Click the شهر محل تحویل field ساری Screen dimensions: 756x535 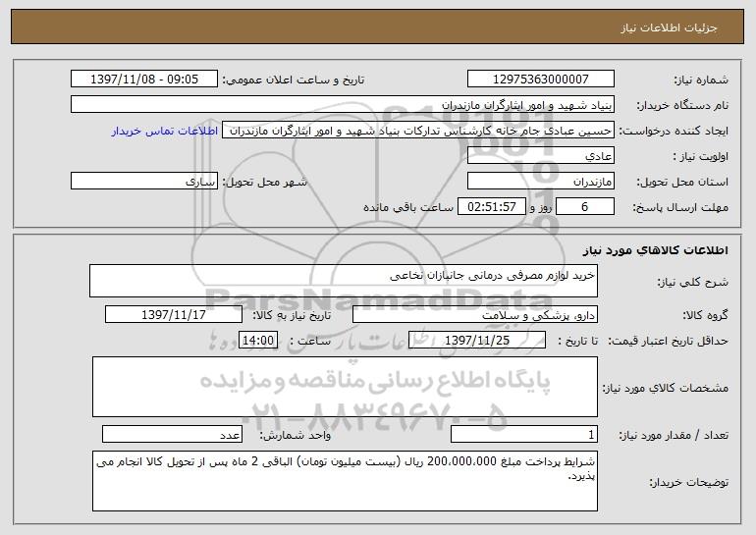tap(144, 181)
